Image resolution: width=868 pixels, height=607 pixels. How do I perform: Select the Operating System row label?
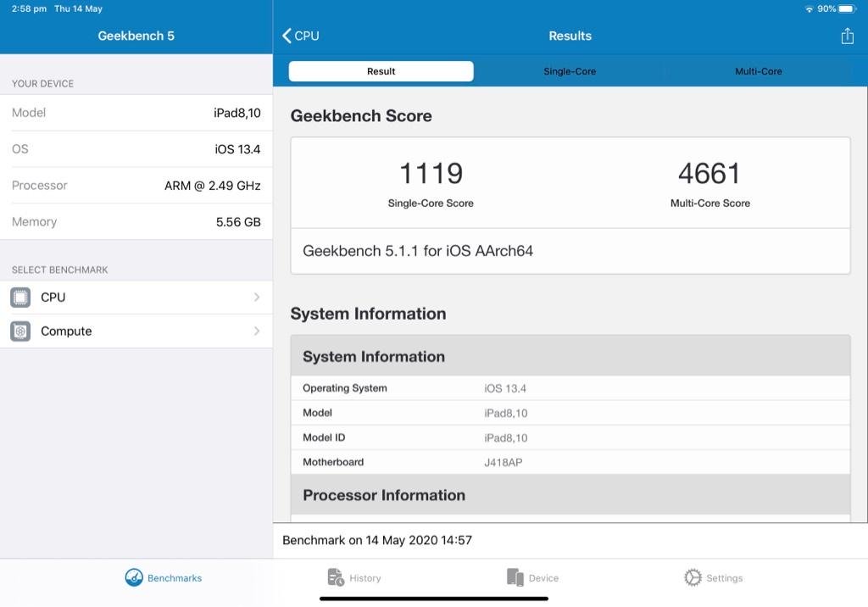pyautogui.click(x=345, y=388)
